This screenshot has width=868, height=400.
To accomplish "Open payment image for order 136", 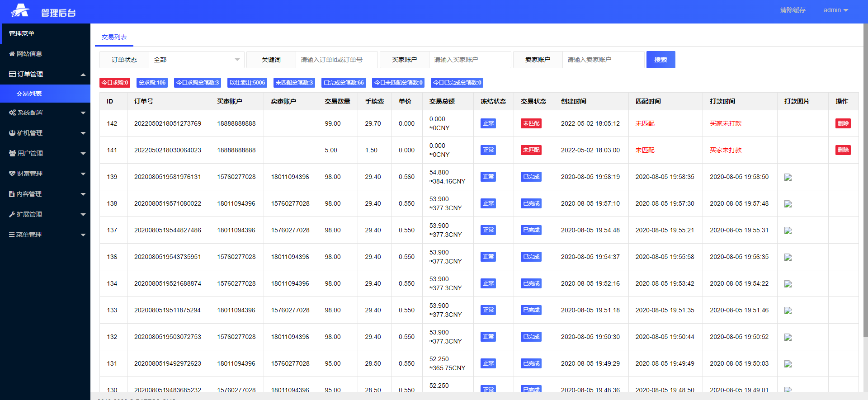I will click(x=788, y=257).
